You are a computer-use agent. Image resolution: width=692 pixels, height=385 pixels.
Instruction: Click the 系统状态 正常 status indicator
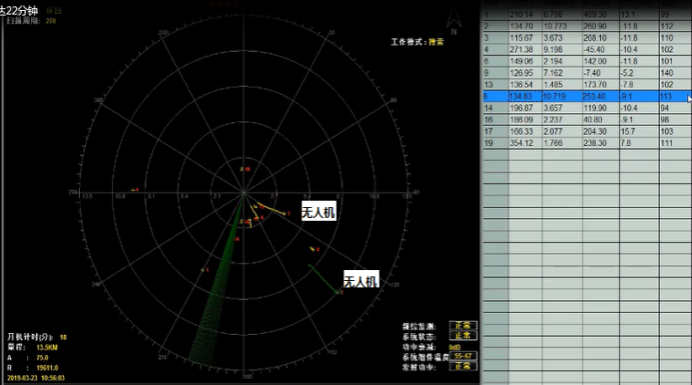coord(463,336)
